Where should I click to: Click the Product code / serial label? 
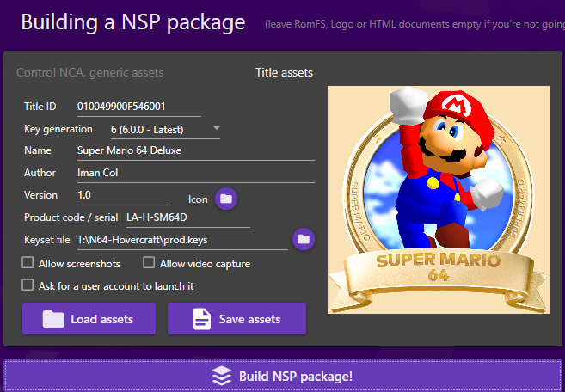point(71,217)
